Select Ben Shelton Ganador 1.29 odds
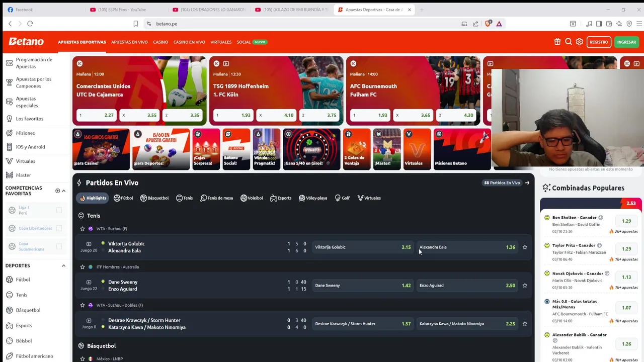This screenshot has height=362, width=644. coord(626,221)
